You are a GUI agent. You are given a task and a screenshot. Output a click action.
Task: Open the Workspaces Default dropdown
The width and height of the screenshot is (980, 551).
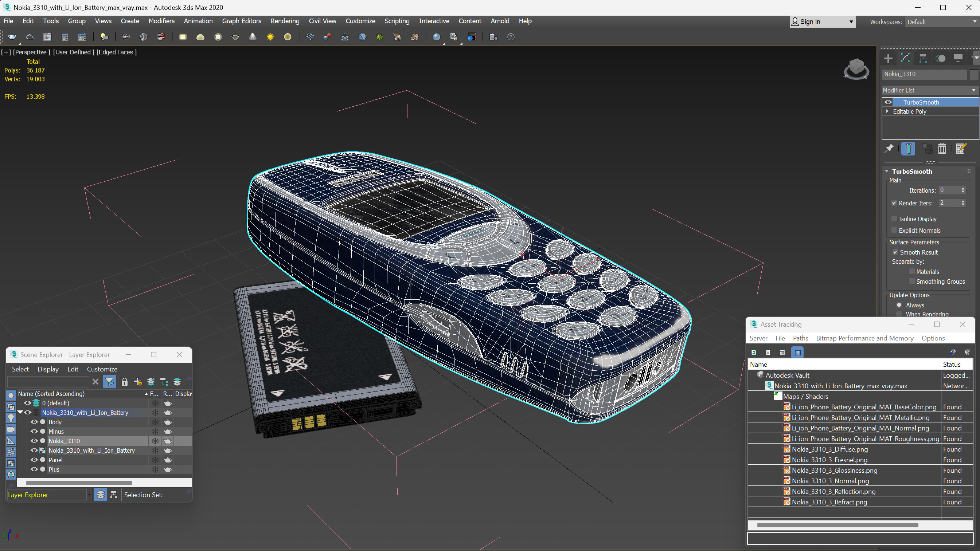[x=941, y=22]
